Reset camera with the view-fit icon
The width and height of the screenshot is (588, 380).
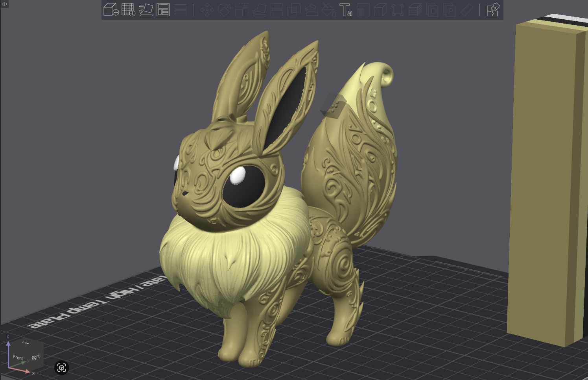coord(61,367)
